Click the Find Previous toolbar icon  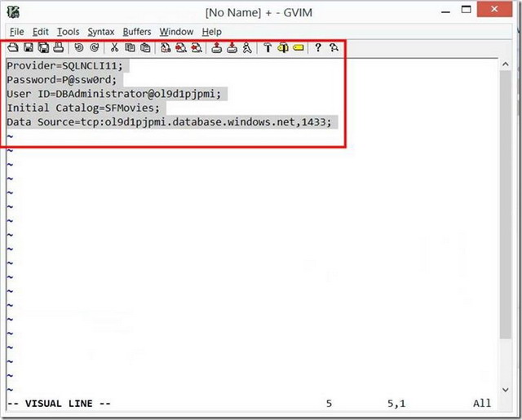click(x=197, y=47)
